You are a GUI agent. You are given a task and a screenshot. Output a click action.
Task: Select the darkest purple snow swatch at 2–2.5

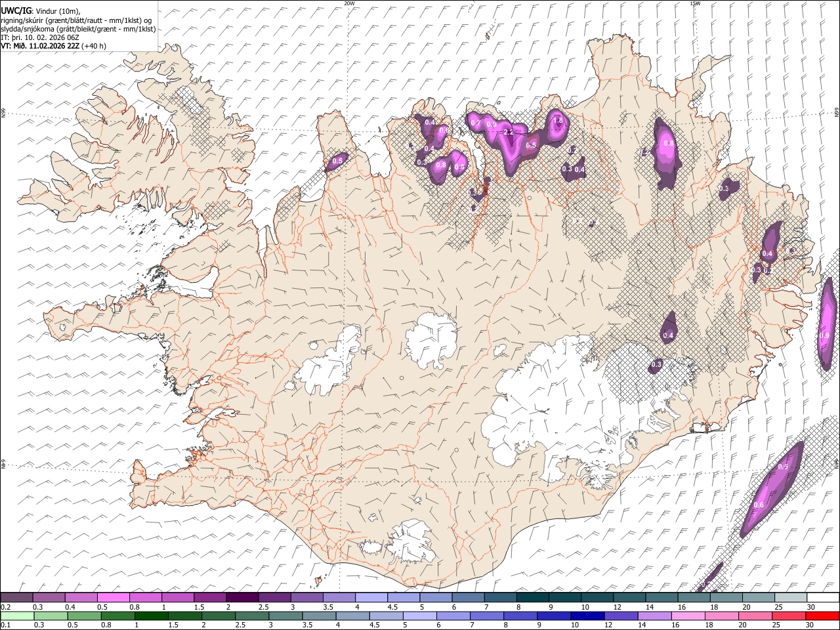tap(242, 597)
